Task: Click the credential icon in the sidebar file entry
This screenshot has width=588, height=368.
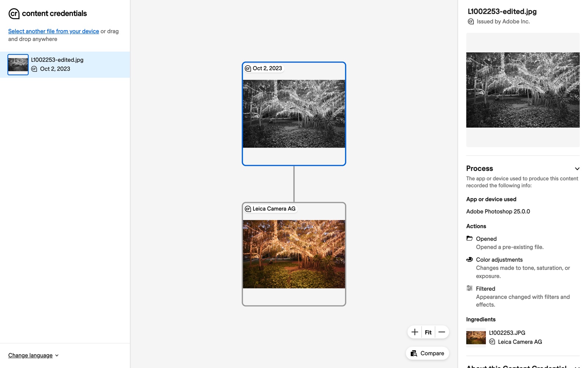Action: (34, 69)
